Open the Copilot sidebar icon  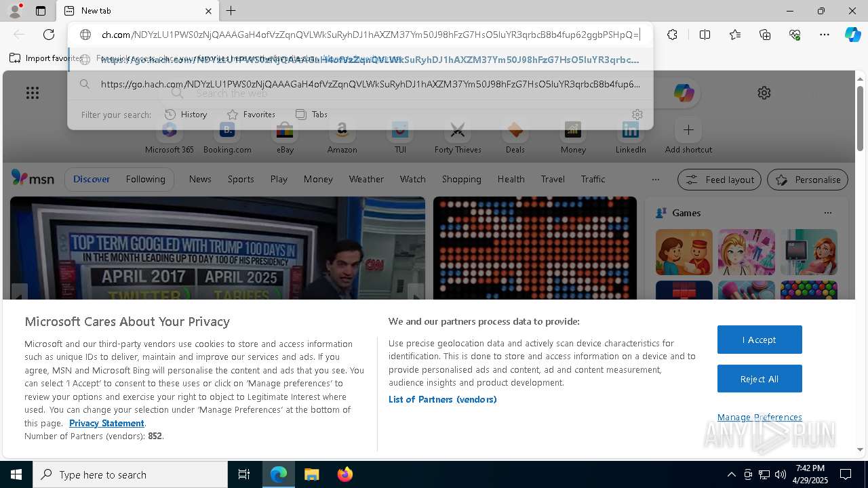tap(852, 35)
